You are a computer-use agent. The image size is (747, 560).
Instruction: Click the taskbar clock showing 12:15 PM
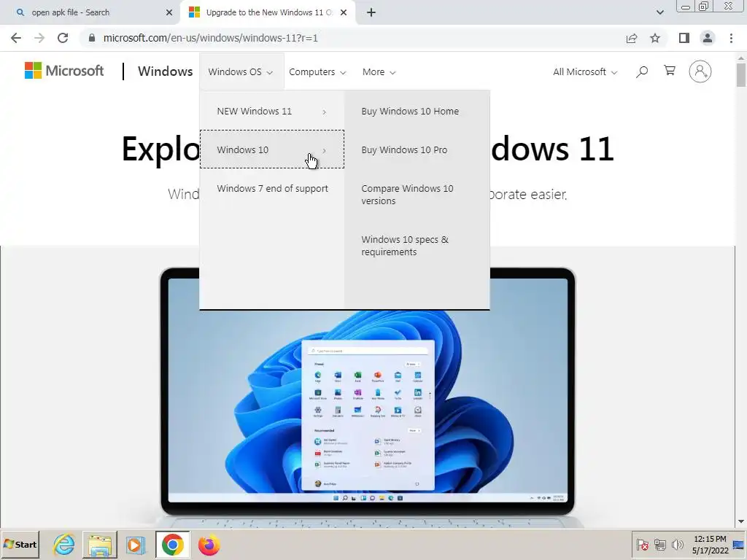click(x=710, y=545)
